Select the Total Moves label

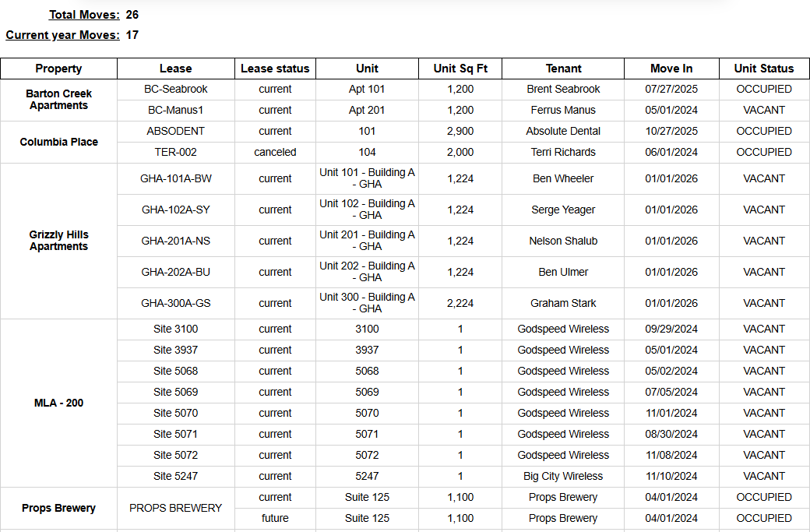[x=84, y=15]
